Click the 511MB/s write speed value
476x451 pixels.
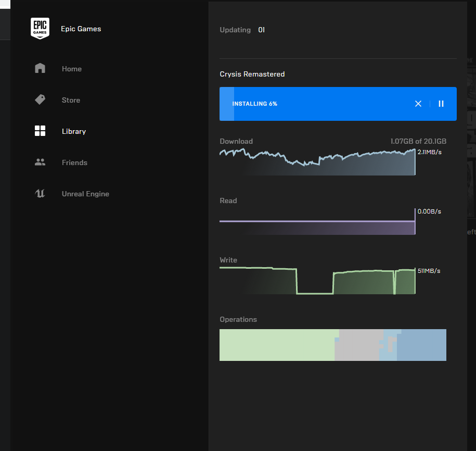[x=429, y=271]
